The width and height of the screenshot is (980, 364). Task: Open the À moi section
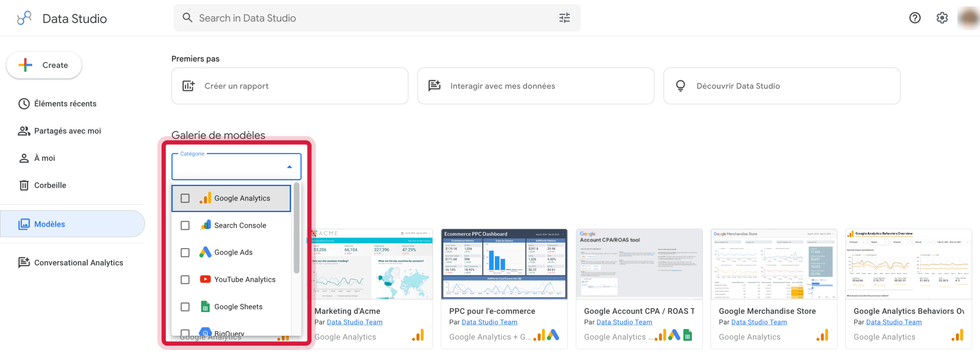37,158
